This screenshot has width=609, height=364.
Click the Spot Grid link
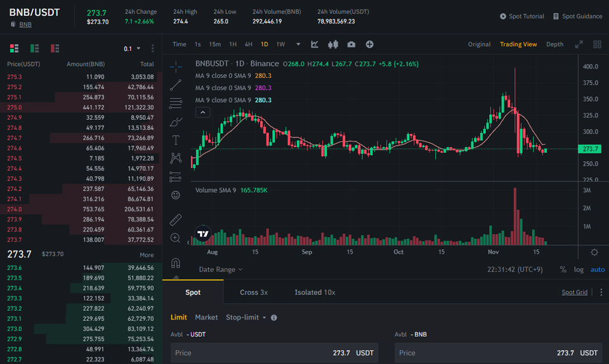click(574, 292)
